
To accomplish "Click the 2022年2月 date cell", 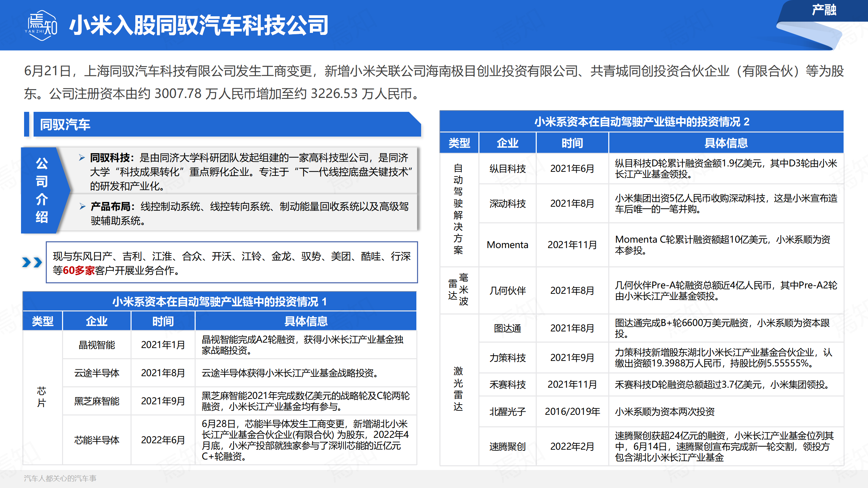I will [572, 447].
